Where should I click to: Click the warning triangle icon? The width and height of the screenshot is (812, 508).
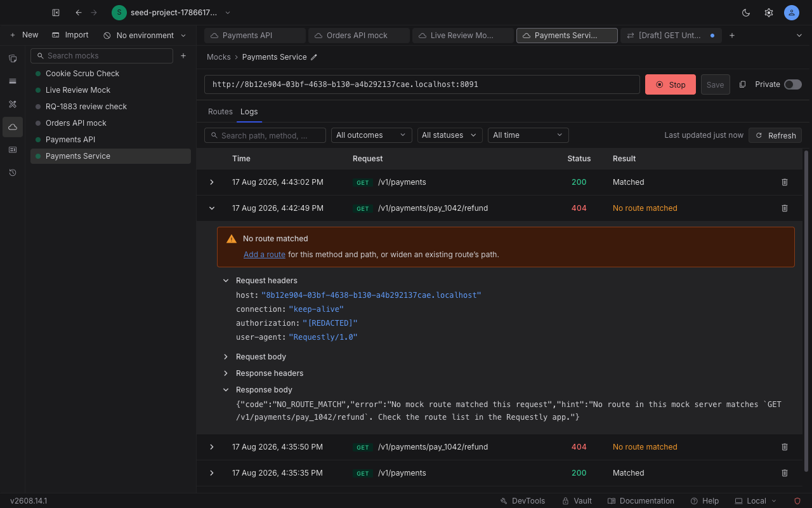(232, 239)
